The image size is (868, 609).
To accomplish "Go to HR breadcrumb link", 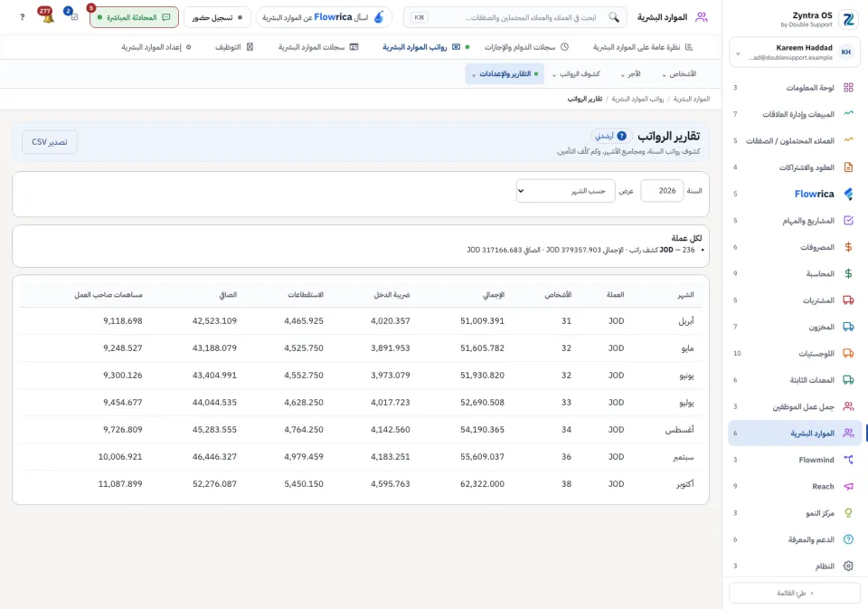I will coord(692,99).
